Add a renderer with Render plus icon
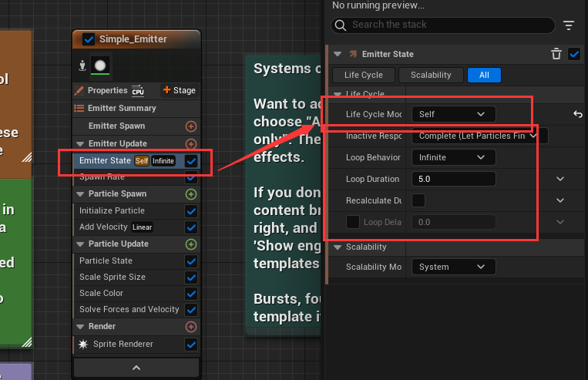Viewport: 588px width, 380px height. [x=191, y=327]
